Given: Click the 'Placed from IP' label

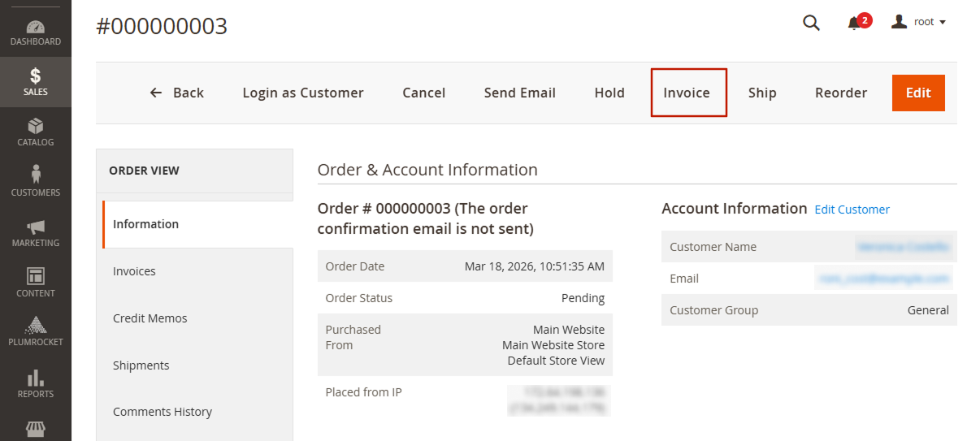Looking at the screenshot, I should pyautogui.click(x=363, y=392).
